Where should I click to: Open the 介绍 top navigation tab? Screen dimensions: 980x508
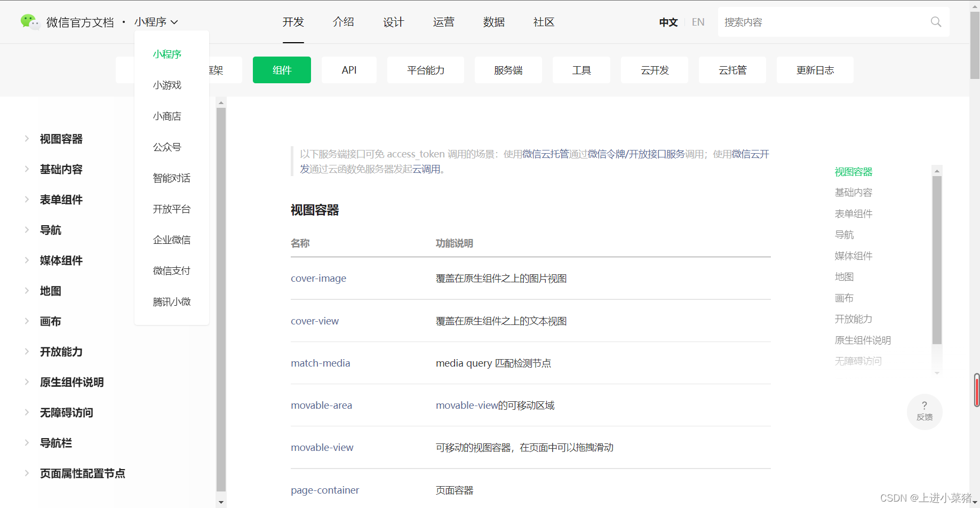coord(344,22)
